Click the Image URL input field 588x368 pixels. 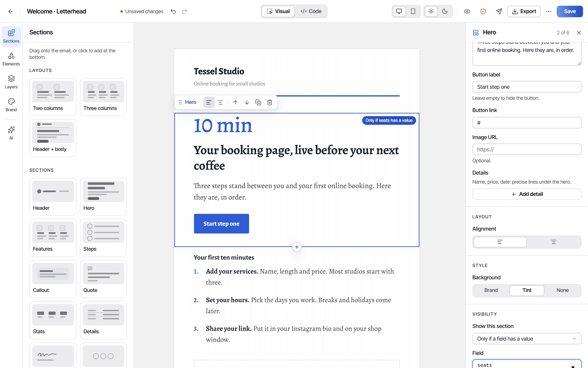point(527,149)
